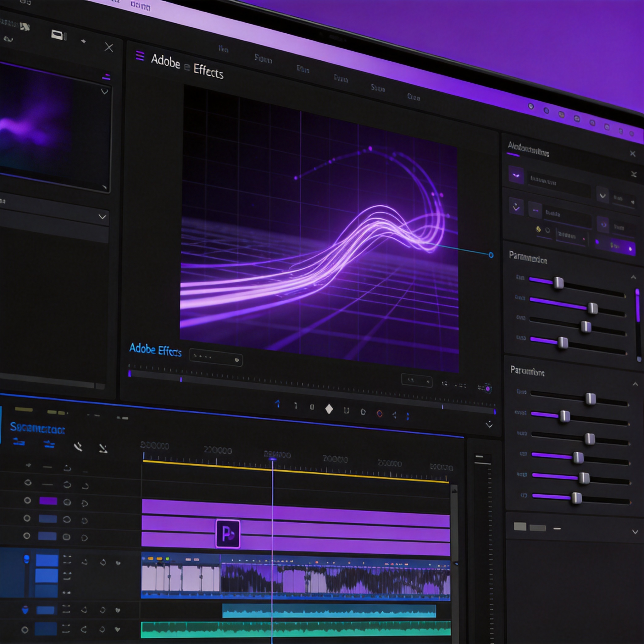This screenshot has height=644, width=644.
Task: Select the white wrench-shaped timeline tool
Action: (78, 447)
